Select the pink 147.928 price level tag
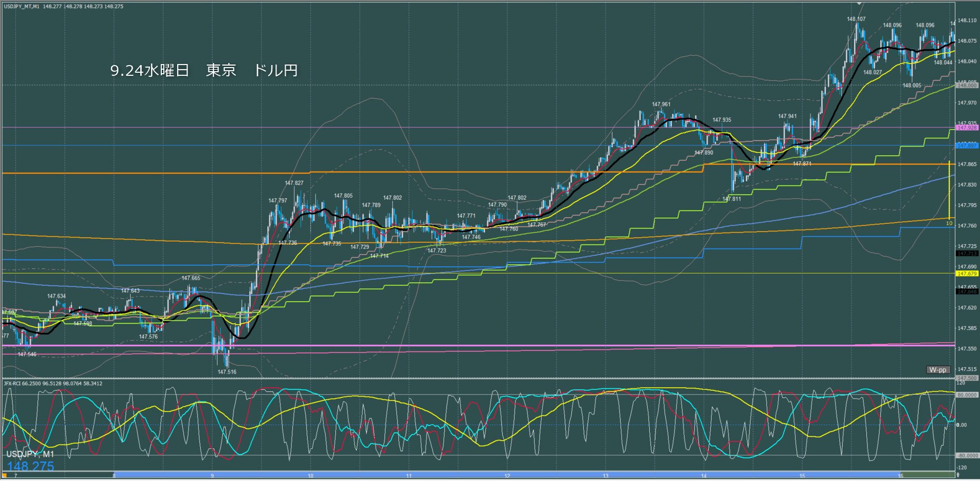Image resolution: width=980 pixels, height=481 pixels. pos(967,128)
